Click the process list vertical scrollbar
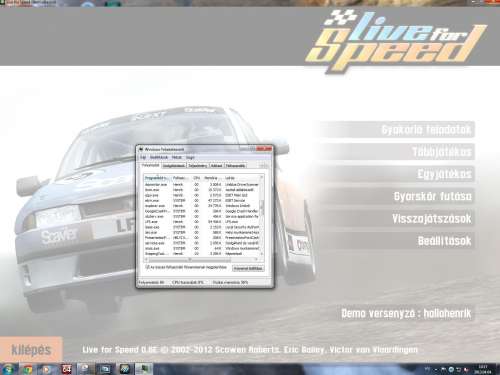The height and width of the screenshot is (375, 500). pos(262,216)
